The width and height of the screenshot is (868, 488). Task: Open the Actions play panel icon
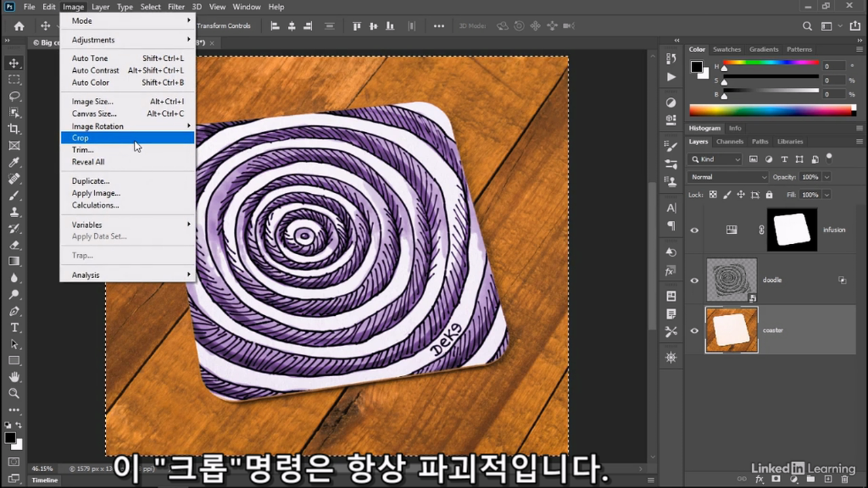[671, 77]
